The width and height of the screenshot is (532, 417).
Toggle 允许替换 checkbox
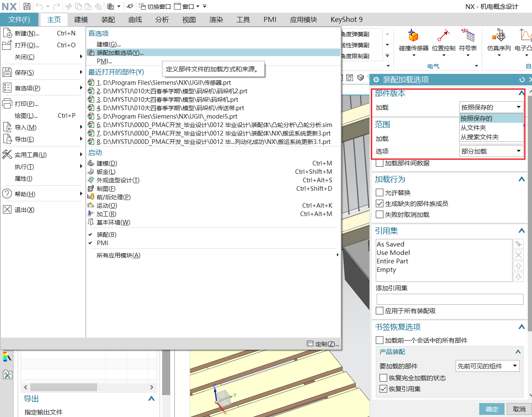380,192
